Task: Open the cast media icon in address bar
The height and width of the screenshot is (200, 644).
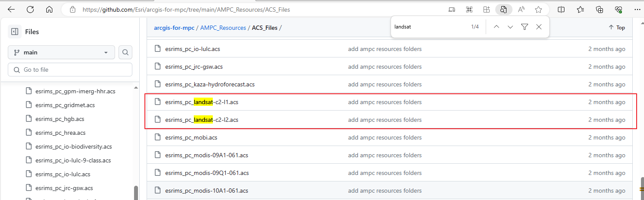Action: 452,9
